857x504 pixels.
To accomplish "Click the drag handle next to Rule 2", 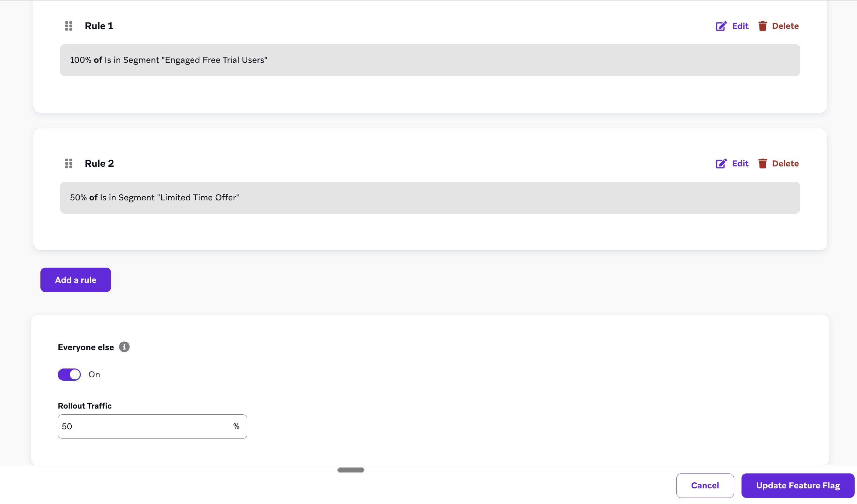I will click(68, 164).
